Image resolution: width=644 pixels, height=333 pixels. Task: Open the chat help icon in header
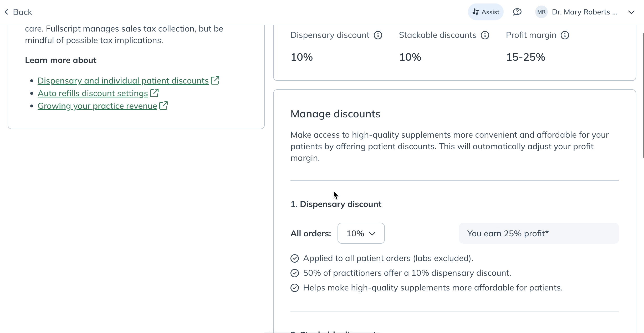(x=517, y=12)
